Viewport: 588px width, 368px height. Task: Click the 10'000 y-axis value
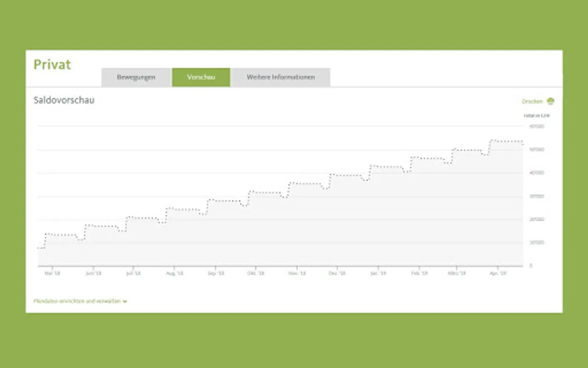tap(537, 243)
